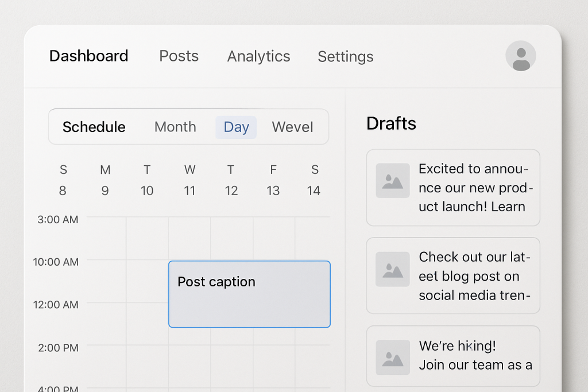Select Wednesday 11 in the calendar
The width and height of the screenshot is (588, 392).
pos(189,180)
